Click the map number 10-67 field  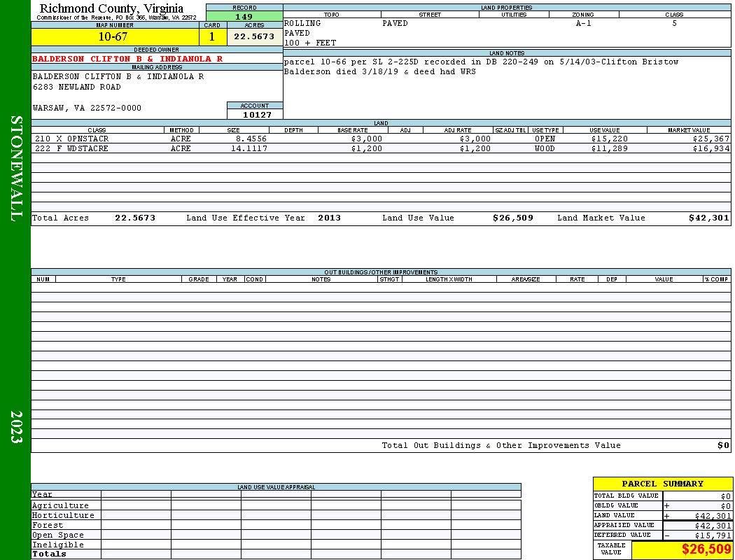tap(115, 36)
